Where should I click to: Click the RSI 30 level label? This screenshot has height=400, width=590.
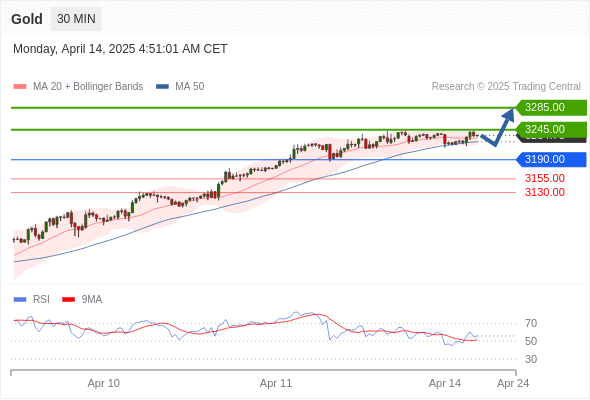click(531, 359)
